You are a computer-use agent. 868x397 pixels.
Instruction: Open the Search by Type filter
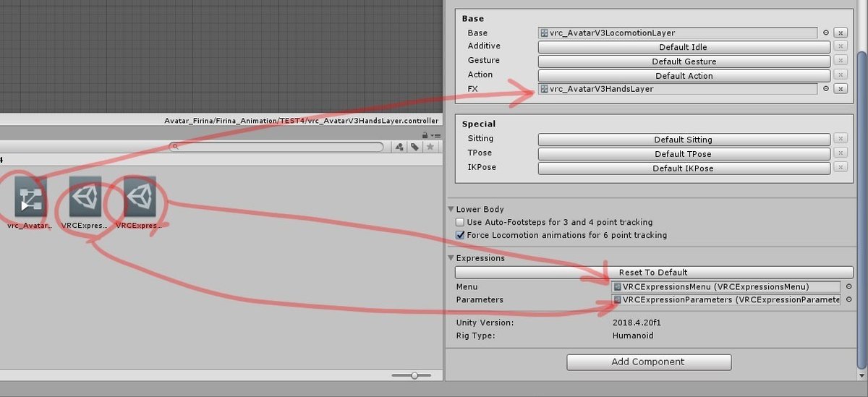(x=399, y=147)
